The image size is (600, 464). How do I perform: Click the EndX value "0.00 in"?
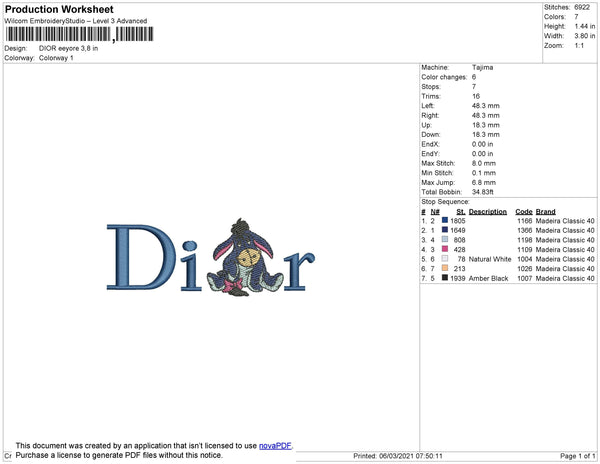coord(482,144)
